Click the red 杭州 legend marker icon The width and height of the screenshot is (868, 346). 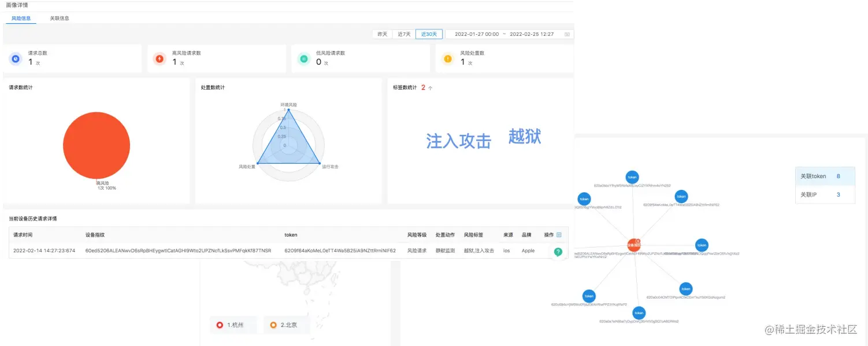(x=220, y=325)
